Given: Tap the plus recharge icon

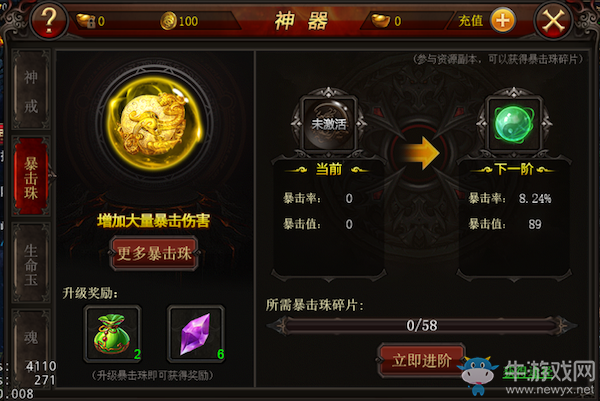Looking at the screenshot, I should 502,20.
